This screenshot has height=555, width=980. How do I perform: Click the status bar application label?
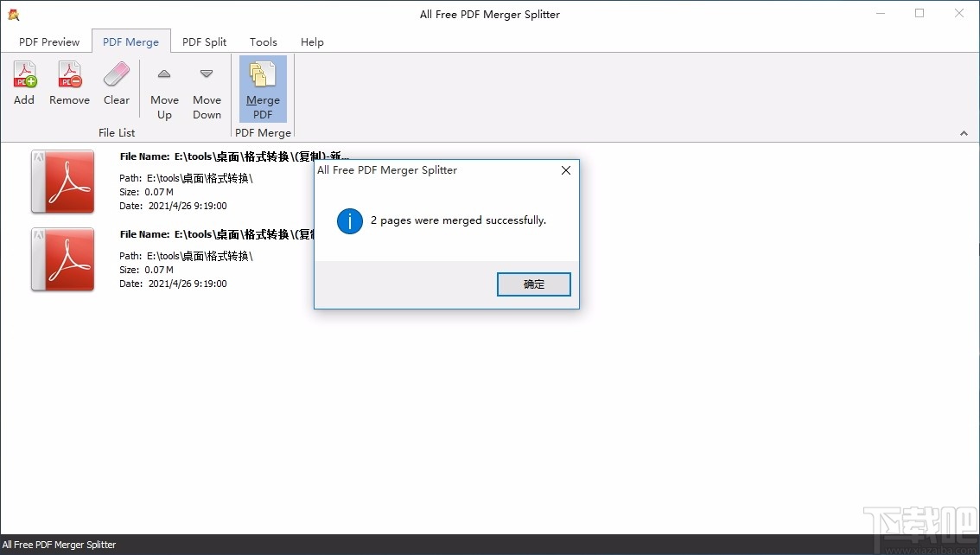[60, 545]
